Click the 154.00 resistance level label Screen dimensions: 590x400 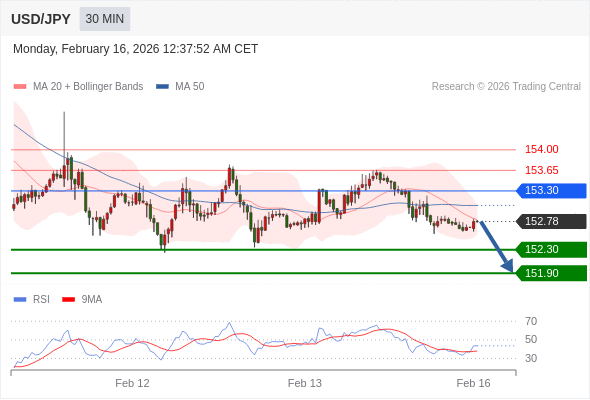pyautogui.click(x=541, y=149)
